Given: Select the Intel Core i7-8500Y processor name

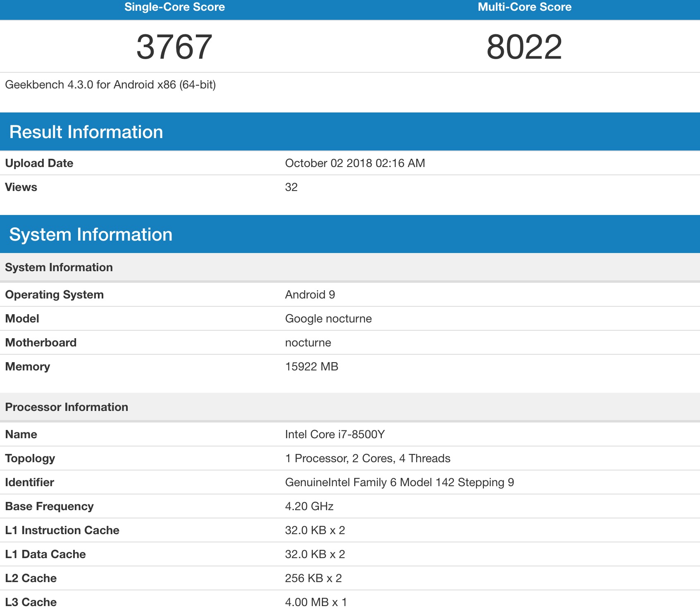Looking at the screenshot, I should point(335,435).
